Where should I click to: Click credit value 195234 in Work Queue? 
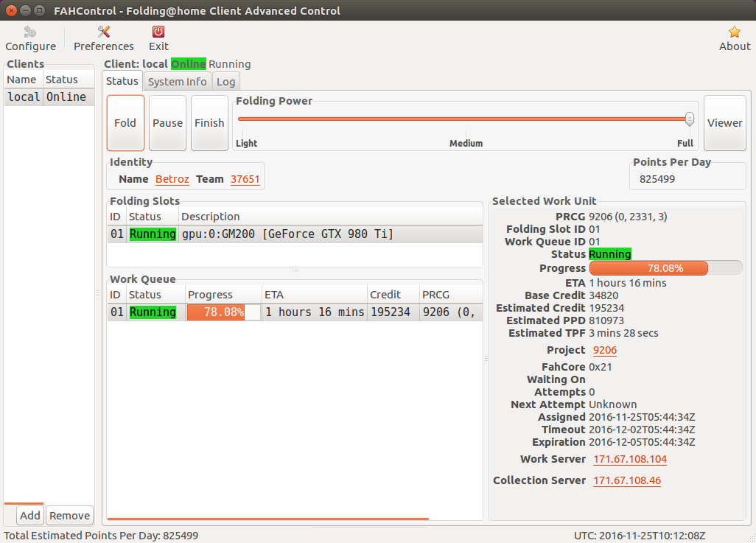[x=390, y=312]
